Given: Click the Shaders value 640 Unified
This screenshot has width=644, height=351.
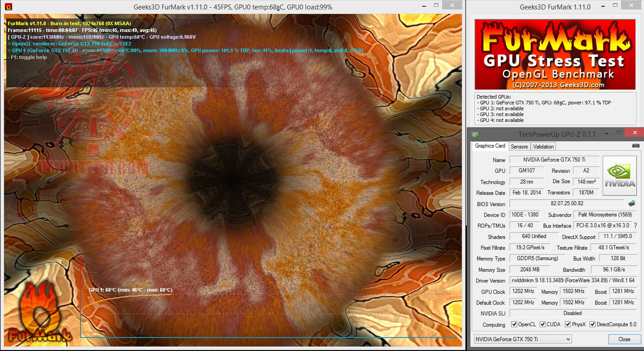Looking at the screenshot, I should point(534,236).
